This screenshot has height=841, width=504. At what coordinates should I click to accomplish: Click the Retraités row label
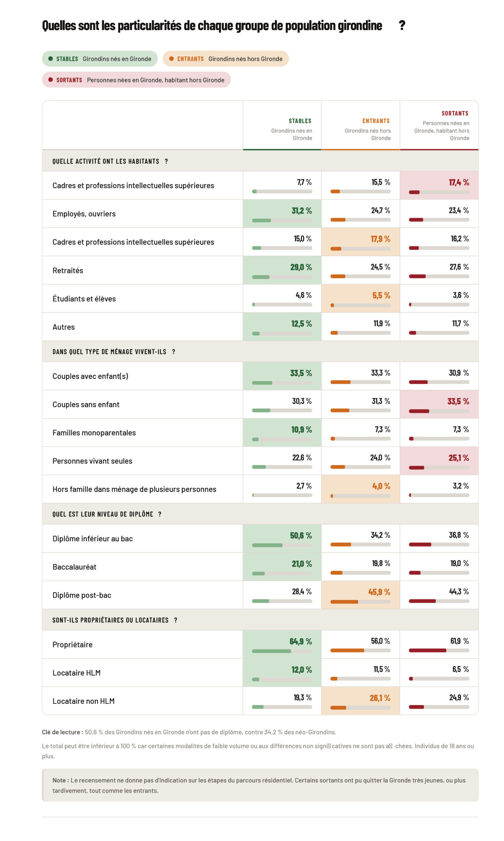click(68, 271)
